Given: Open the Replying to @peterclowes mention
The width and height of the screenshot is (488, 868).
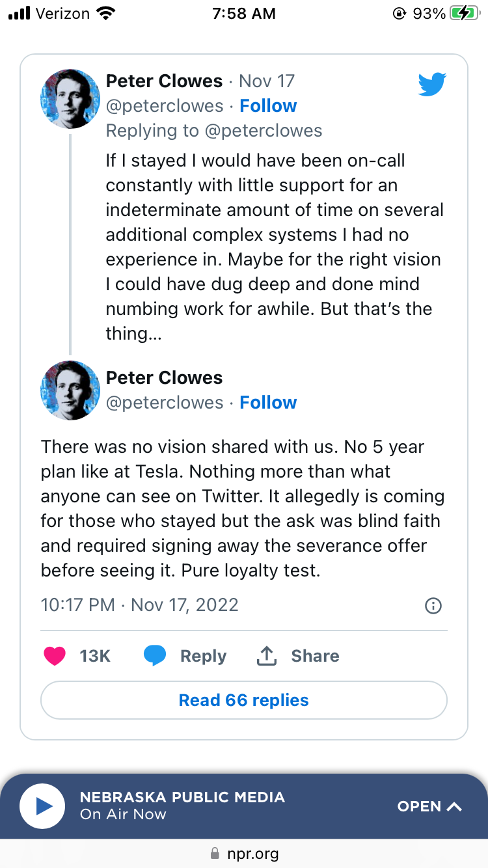Looking at the screenshot, I should point(264,131).
